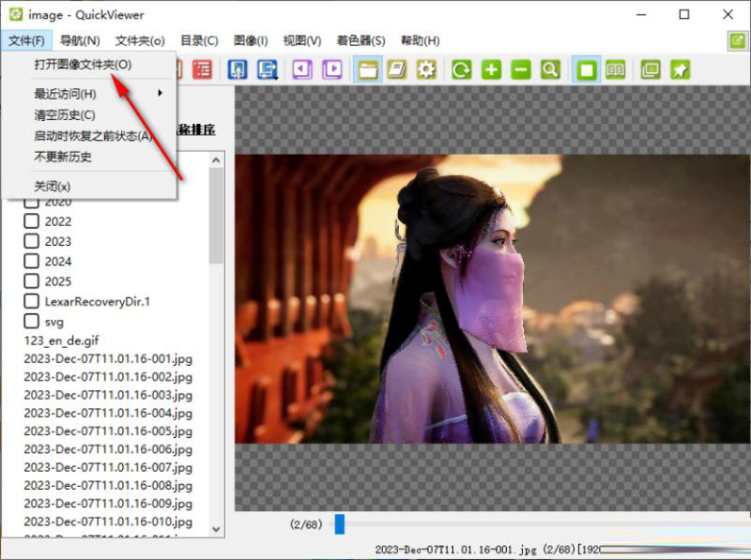Select file 2023-Dec-07T11.01.16-009.jpg

point(108,504)
